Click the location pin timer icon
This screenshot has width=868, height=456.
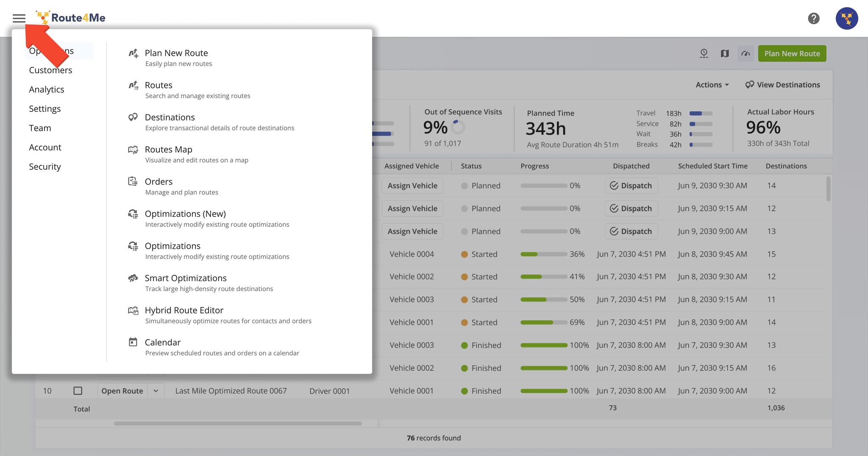(704, 54)
